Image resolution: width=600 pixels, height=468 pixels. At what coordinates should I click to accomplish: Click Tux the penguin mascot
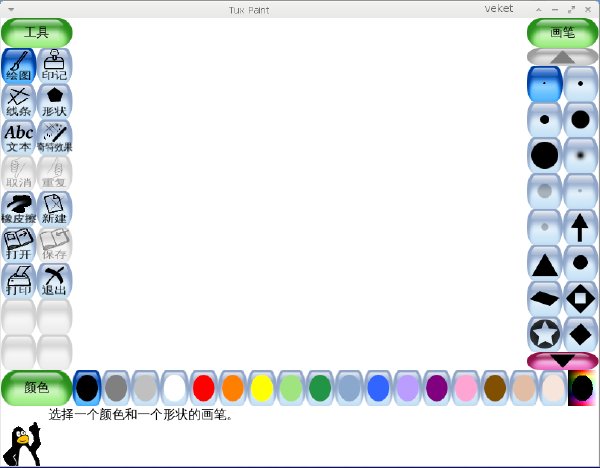(23, 444)
